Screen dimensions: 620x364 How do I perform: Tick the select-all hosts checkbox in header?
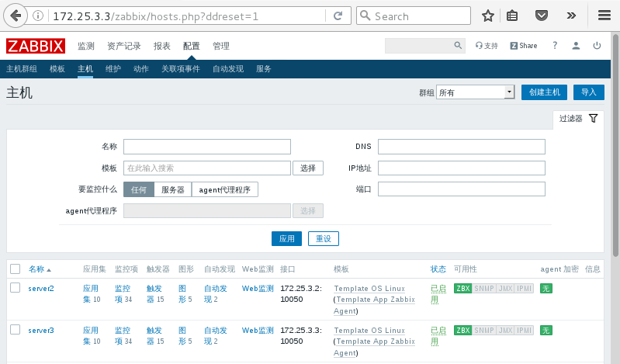coord(15,269)
